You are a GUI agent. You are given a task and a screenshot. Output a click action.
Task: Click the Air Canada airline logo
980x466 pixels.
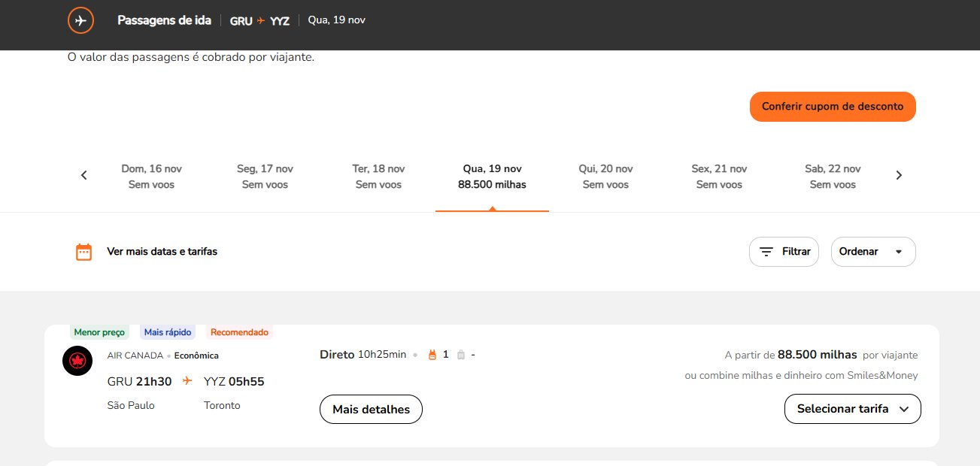77,361
